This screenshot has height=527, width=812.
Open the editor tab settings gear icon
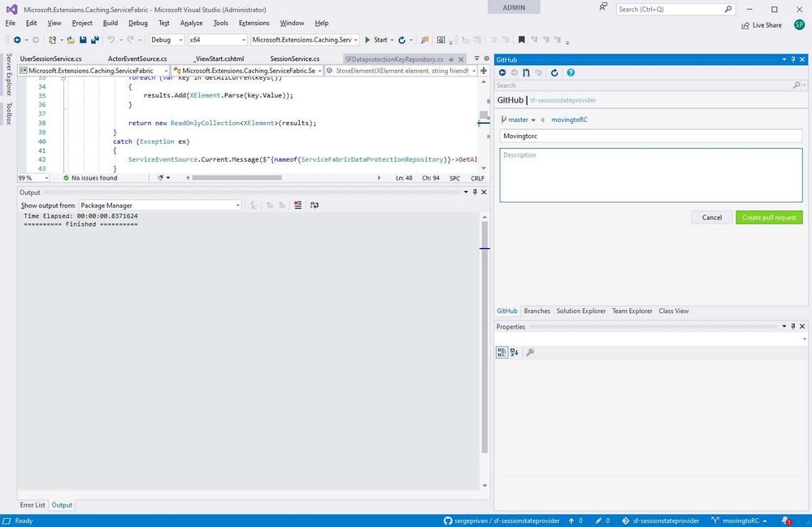point(486,59)
